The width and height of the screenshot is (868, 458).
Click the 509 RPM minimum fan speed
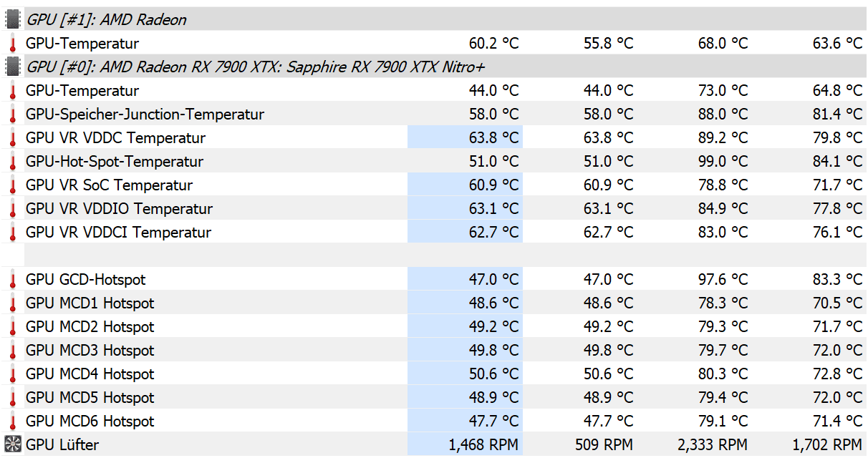(604, 445)
